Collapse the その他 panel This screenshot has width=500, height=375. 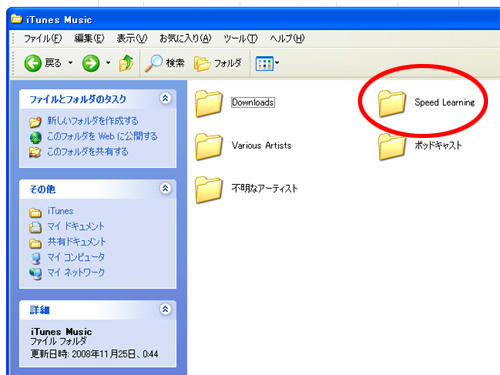tap(165, 189)
